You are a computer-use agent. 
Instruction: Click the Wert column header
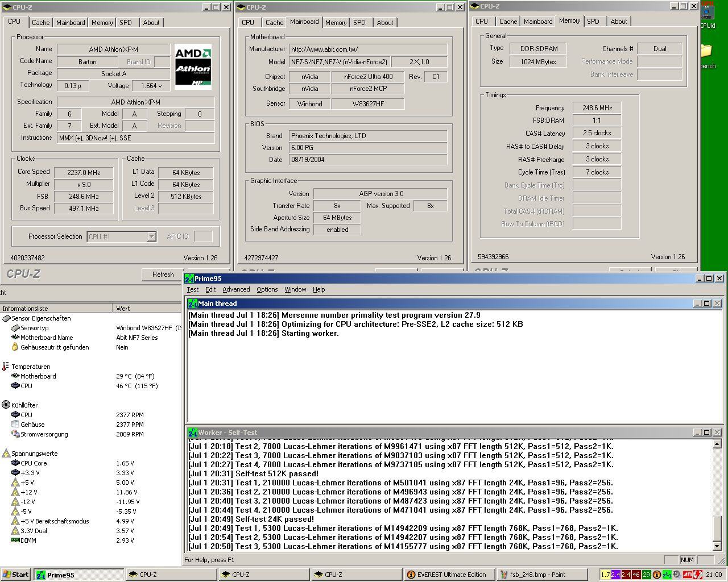click(x=147, y=309)
